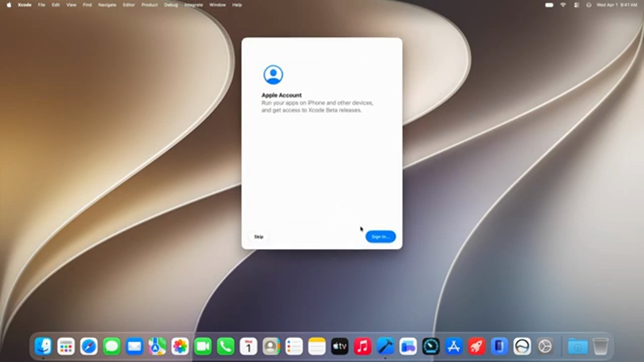This screenshot has height=362, width=644.
Task: Open the Help menu
Action: pyautogui.click(x=237, y=5)
